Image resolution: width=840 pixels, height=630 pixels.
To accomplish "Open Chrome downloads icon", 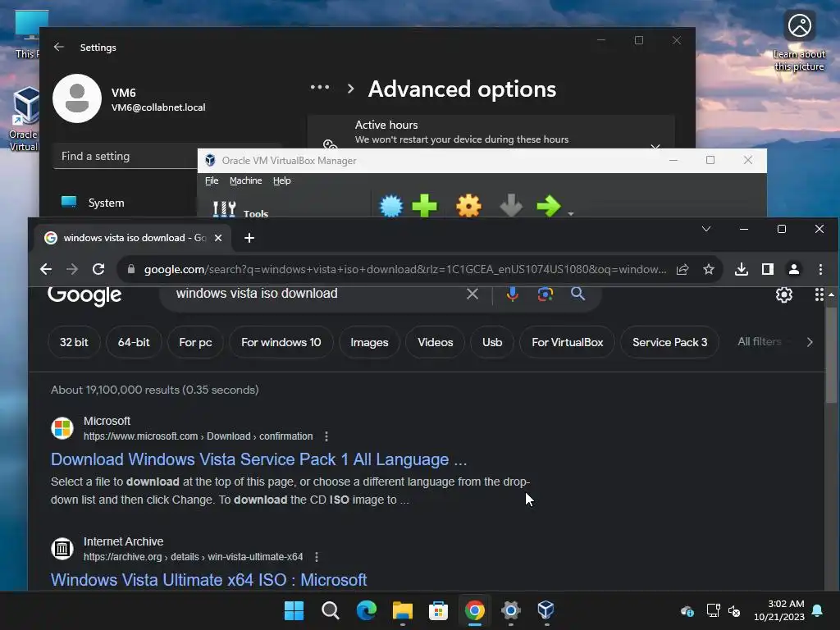I will [742, 269].
